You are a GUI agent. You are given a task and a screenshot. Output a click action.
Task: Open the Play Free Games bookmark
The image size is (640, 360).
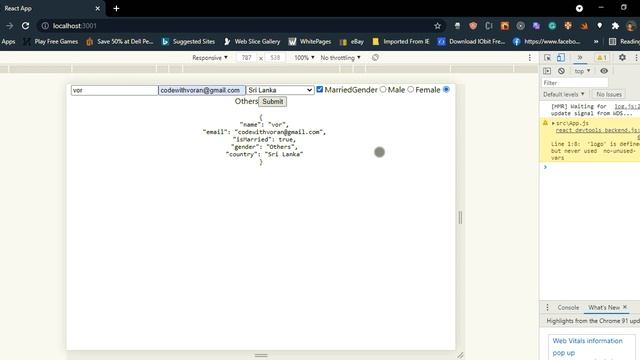51,41
